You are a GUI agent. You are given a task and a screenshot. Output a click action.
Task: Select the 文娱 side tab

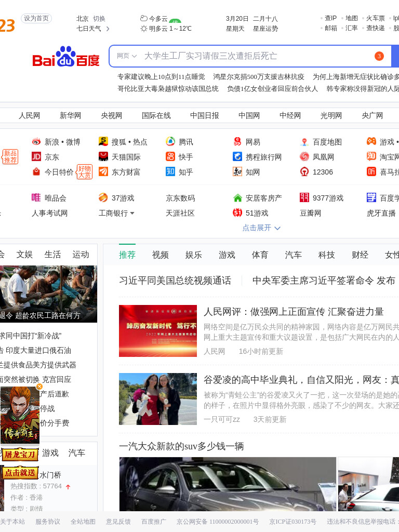(x=24, y=255)
